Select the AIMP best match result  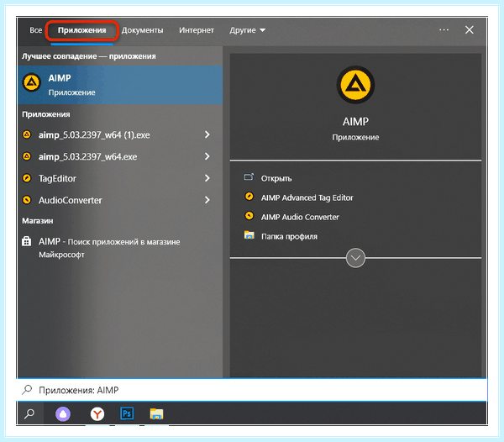point(120,85)
